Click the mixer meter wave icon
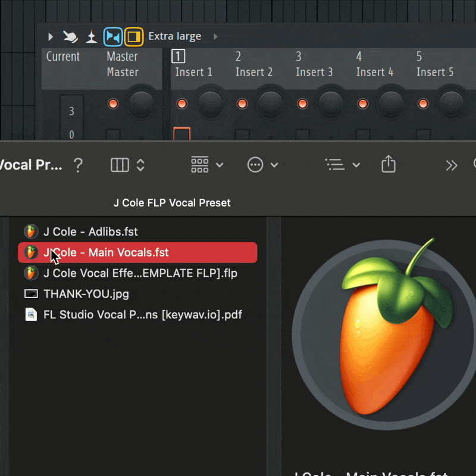476x476 pixels. [x=91, y=37]
